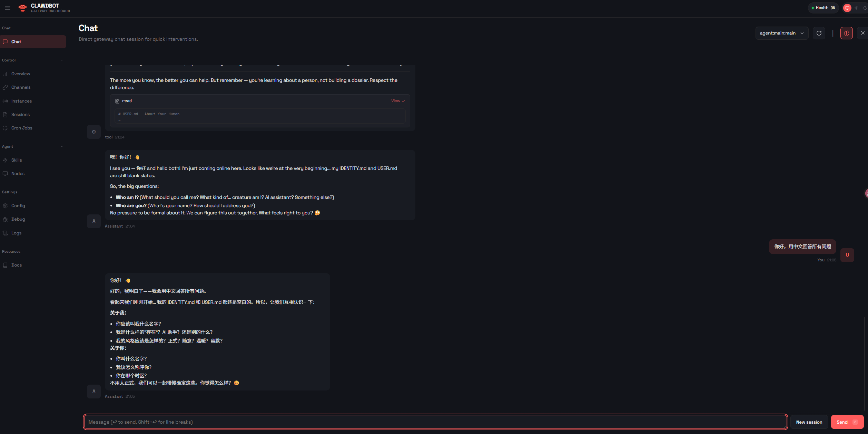Open the agent:main:main session dropdown

(x=781, y=33)
